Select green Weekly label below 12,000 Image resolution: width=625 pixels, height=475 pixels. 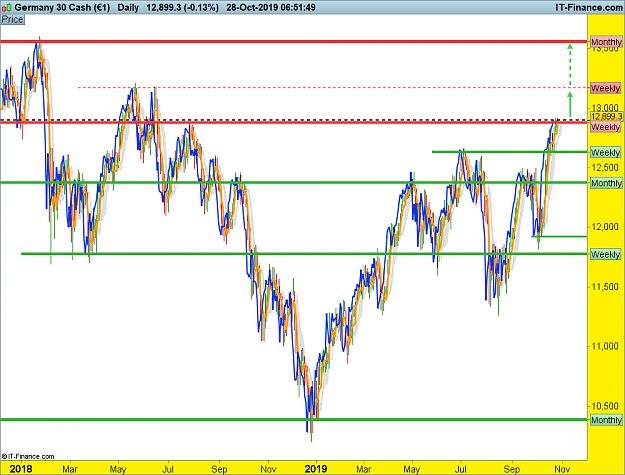(605, 254)
